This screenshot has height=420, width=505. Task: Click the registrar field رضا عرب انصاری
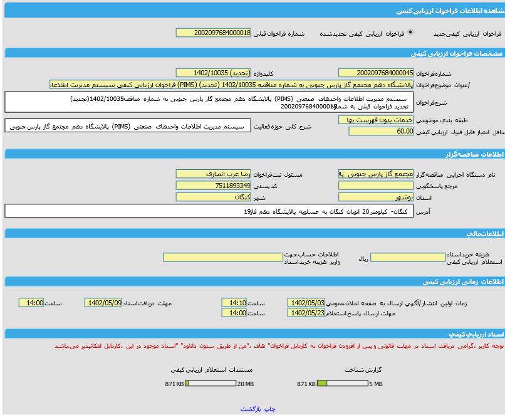click(x=213, y=174)
